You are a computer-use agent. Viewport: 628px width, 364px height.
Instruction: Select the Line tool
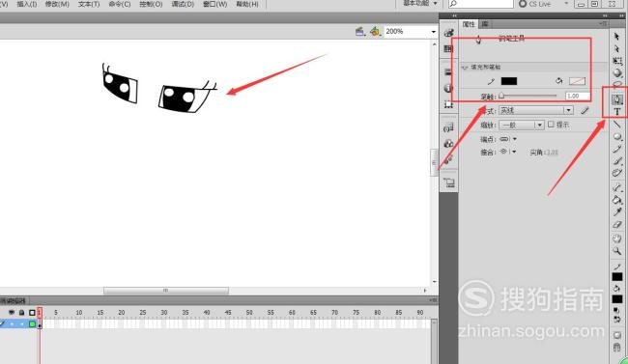(x=617, y=125)
